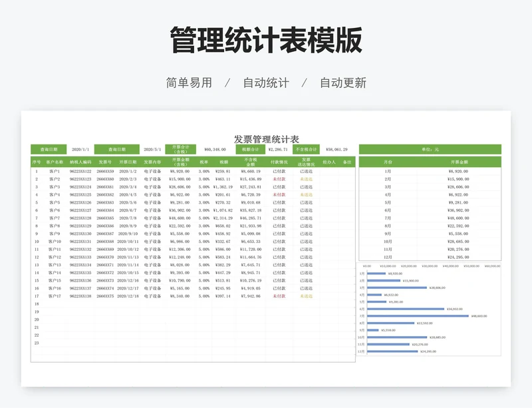Click the 2020/5/1 query date cell
Image resolution: width=532 pixels, height=408 pixels.
pyautogui.click(x=152, y=150)
